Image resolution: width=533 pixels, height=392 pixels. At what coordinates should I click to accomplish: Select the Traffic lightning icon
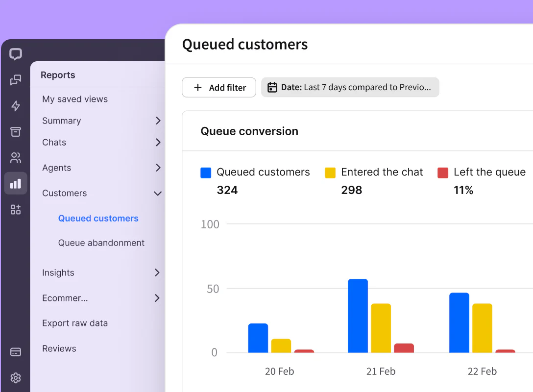click(x=16, y=106)
